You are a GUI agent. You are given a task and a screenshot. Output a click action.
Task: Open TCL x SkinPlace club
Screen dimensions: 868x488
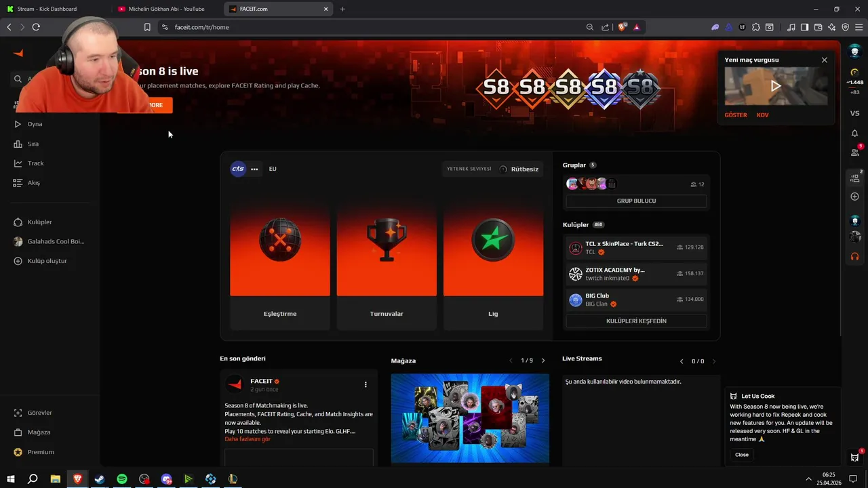point(636,247)
